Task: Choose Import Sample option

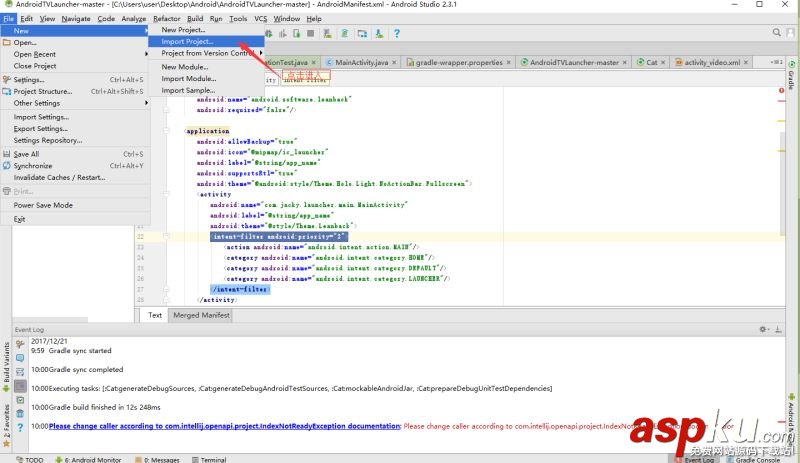Action: point(206,90)
